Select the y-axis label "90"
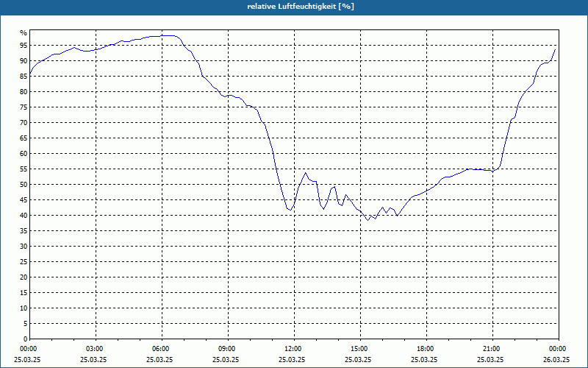Viewport: 588px width, 368px height. tap(24, 61)
